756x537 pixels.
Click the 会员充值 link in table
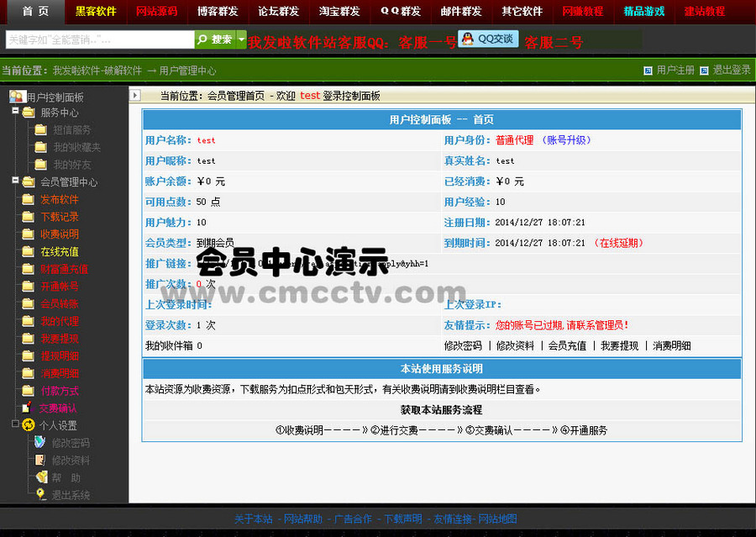(x=567, y=345)
